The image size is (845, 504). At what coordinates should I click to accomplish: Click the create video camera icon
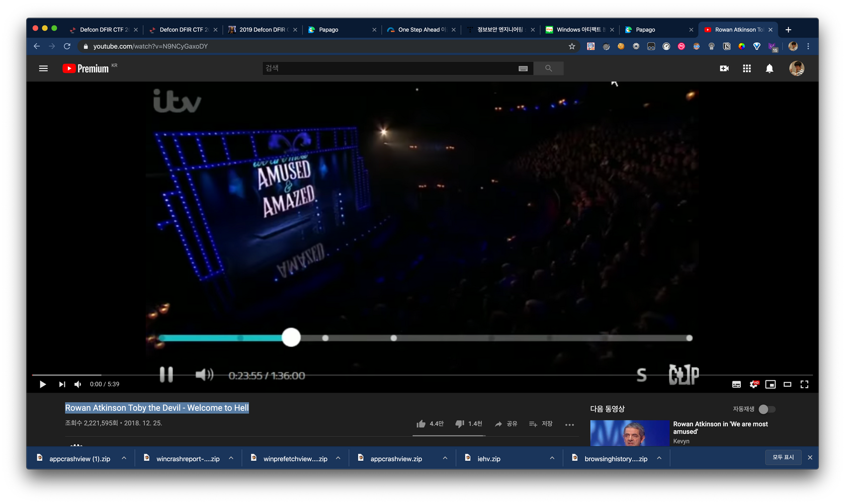point(724,68)
